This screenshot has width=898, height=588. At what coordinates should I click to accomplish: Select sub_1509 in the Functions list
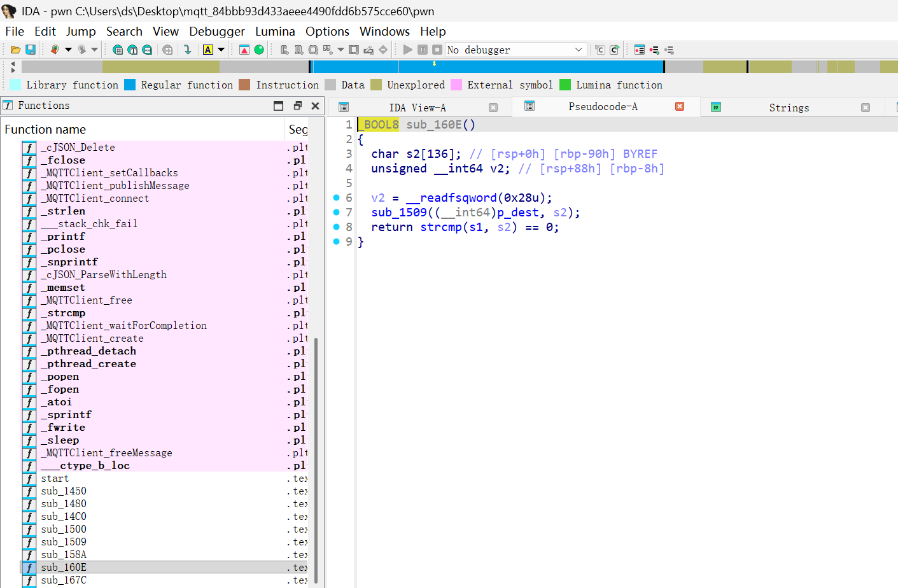point(64,542)
